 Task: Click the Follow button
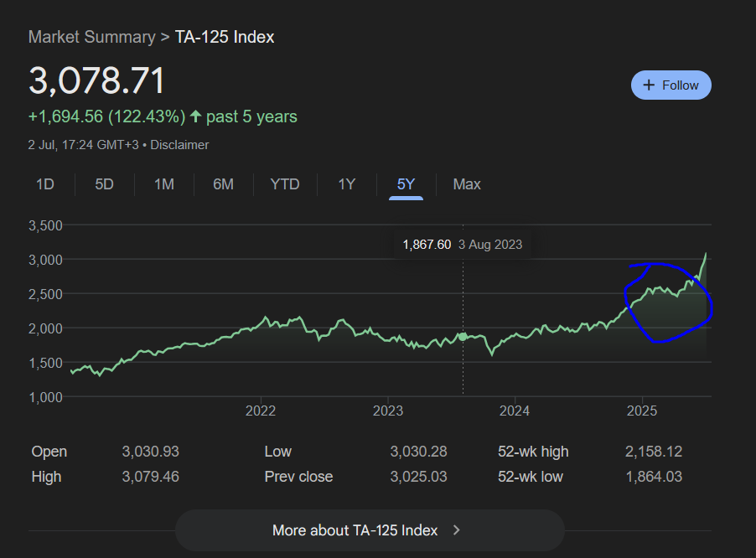(x=671, y=85)
